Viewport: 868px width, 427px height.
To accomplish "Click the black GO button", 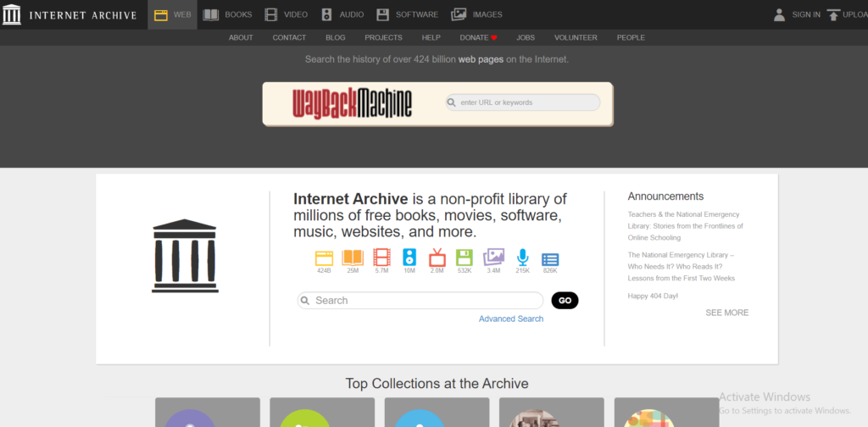I will [x=565, y=300].
